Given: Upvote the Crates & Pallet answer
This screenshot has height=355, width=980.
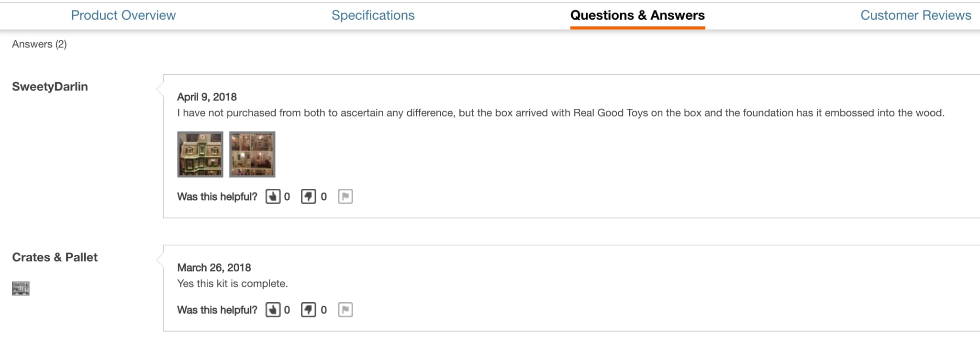Looking at the screenshot, I should [x=273, y=310].
